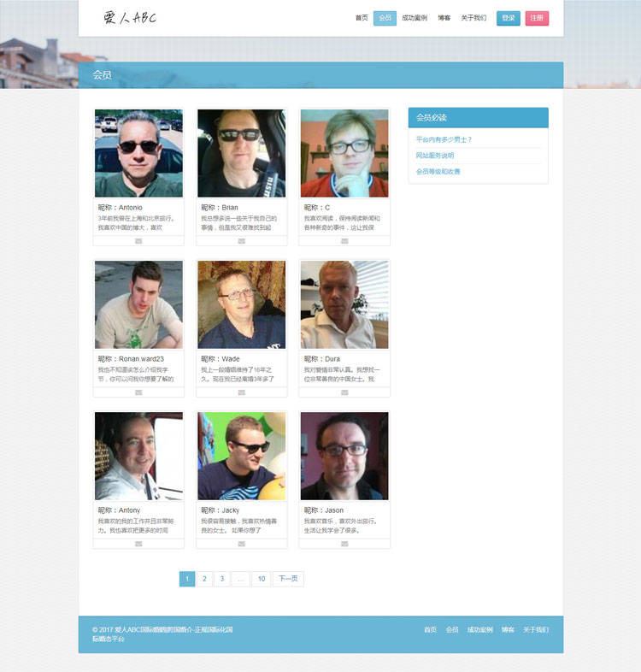This screenshot has width=641, height=672.
Task: Click the message icon under Brian's card
Action: 242,241
